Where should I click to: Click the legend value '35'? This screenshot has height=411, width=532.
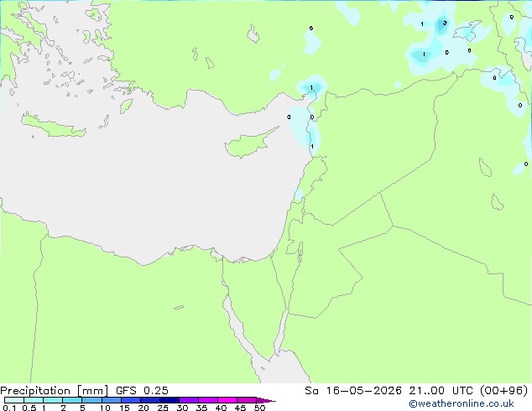tap(201, 408)
